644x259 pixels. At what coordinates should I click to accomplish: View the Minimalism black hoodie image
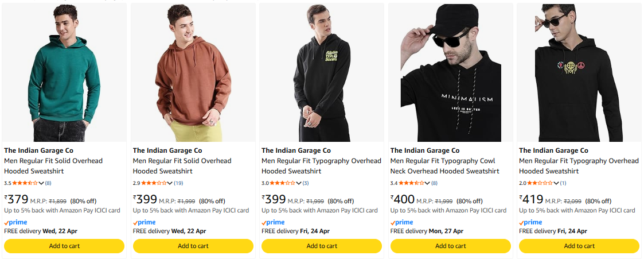click(x=451, y=73)
